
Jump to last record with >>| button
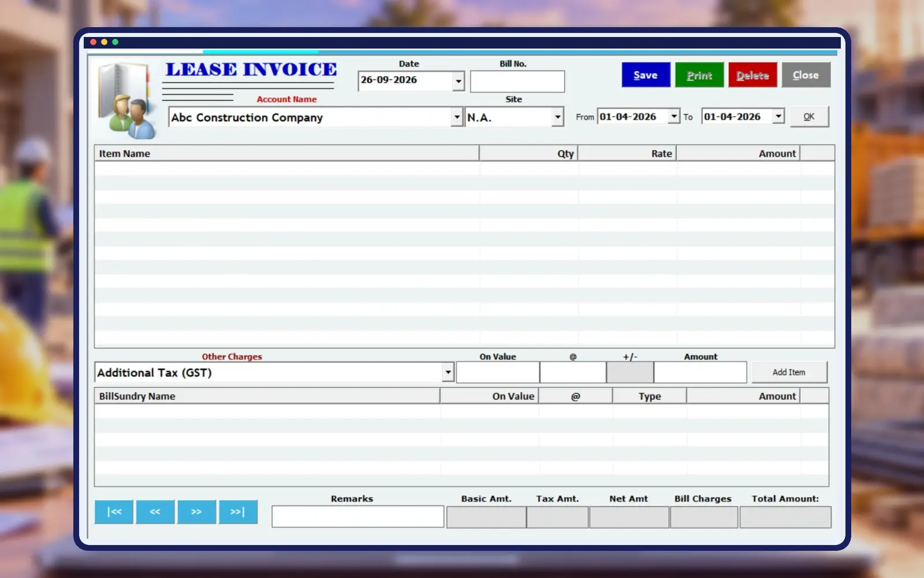pos(238,512)
